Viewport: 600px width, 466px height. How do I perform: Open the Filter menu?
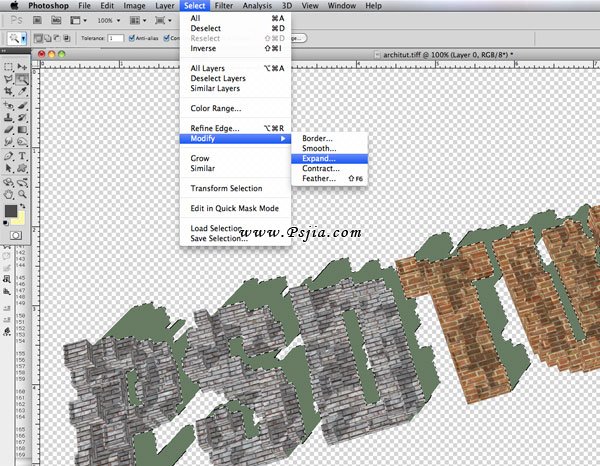[x=224, y=6]
